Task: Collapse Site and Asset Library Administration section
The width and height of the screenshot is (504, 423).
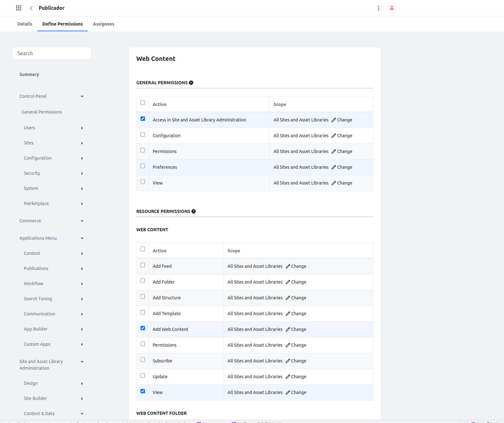Action: pyautogui.click(x=82, y=362)
